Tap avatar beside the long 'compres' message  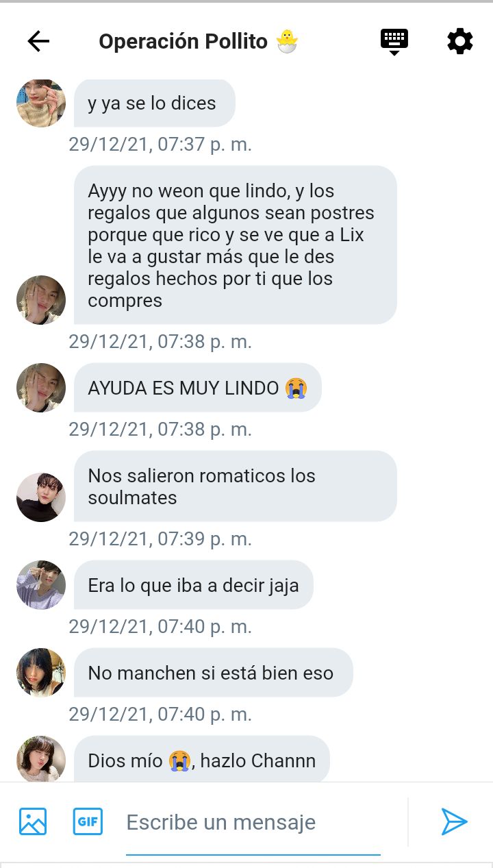point(41,300)
